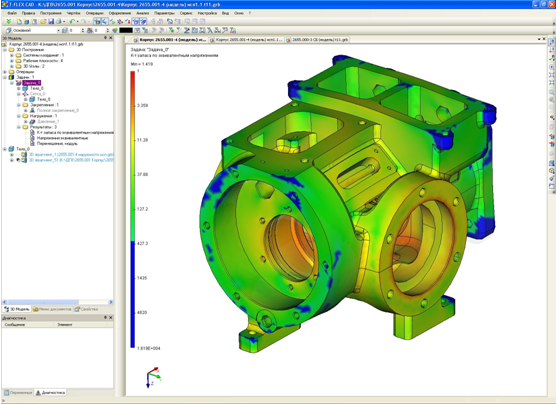Switch to the 3D Модель panel tab
The height and width of the screenshot is (404, 556).
(x=17, y=309)
